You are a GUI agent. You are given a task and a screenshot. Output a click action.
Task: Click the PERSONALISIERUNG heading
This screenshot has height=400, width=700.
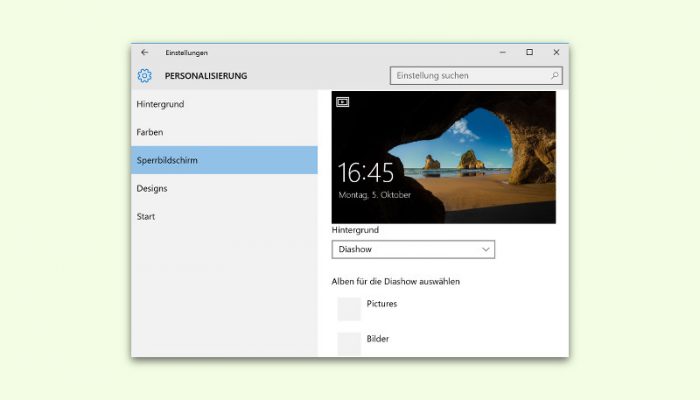click(x=206, y=75)
